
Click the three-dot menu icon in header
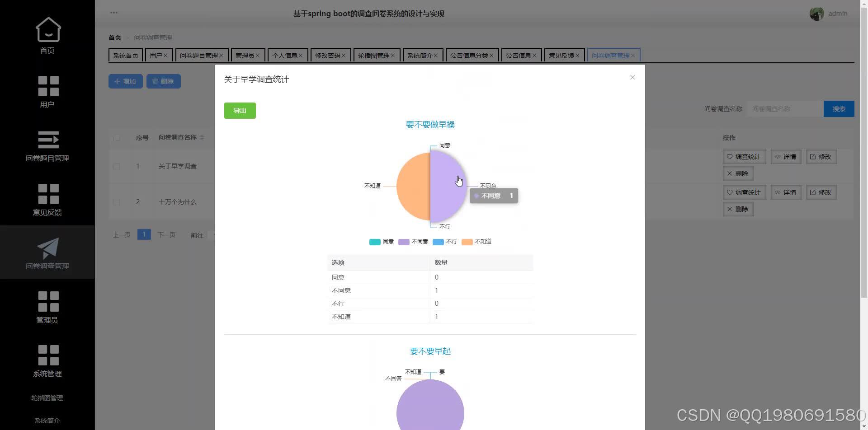pyautogui.click(x=114, y=13)
